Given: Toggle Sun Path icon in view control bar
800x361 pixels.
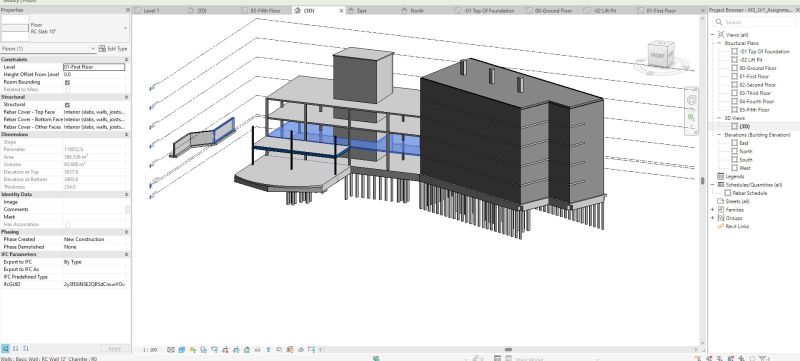Looking at the screenshot, I should pyautogui.click(x=192, y=350).
